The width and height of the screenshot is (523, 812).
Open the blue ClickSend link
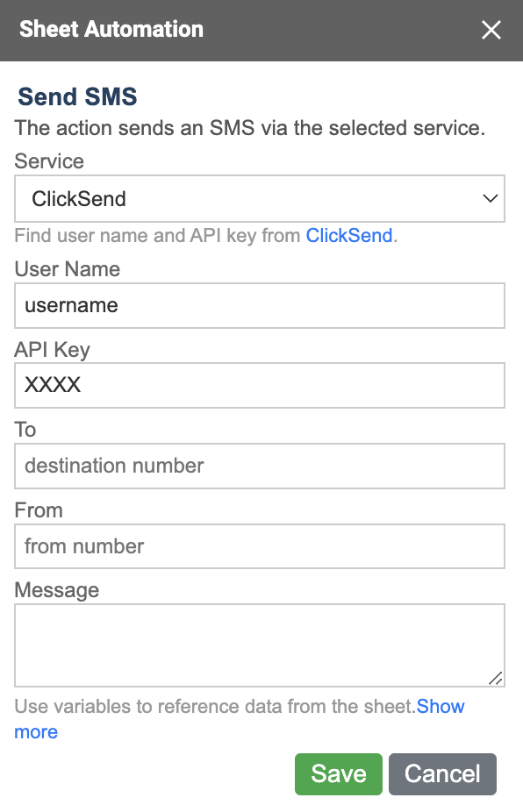349,236
